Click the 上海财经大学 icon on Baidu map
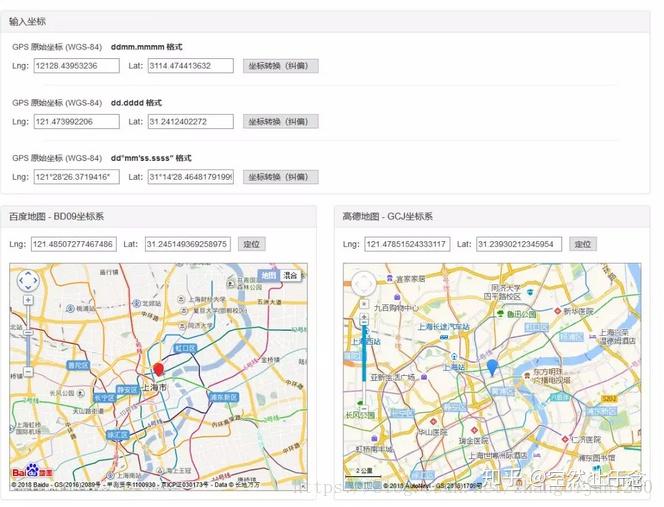Viewport: 664px width, 507px height. tap(181, 299)
